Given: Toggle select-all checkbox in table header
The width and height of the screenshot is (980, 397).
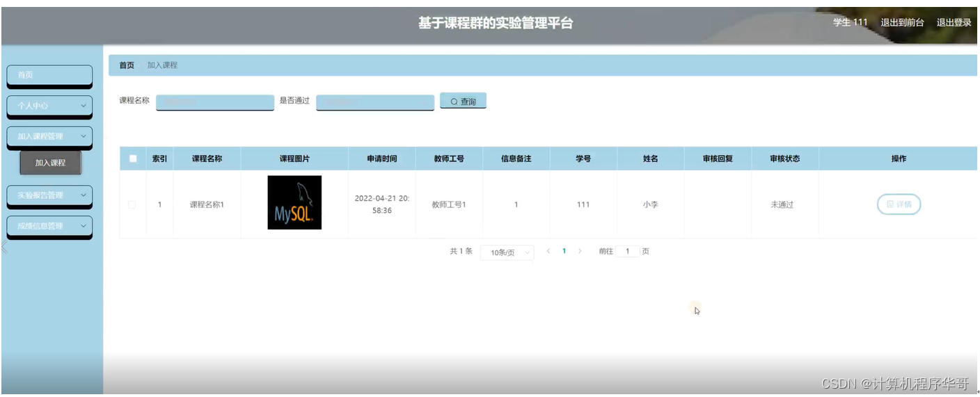Looking at the screenshot, I should 133,159.
